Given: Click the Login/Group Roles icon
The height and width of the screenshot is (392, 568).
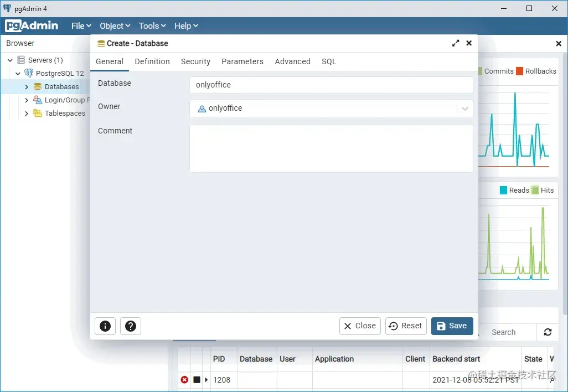Looking at the screenshot, I should tap(37, 100).
